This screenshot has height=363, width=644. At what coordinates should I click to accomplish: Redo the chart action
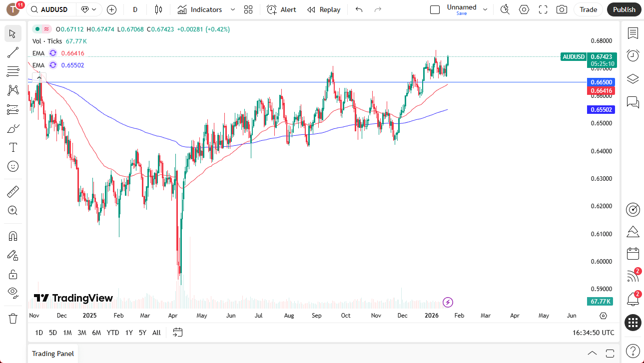pos(378,9)
